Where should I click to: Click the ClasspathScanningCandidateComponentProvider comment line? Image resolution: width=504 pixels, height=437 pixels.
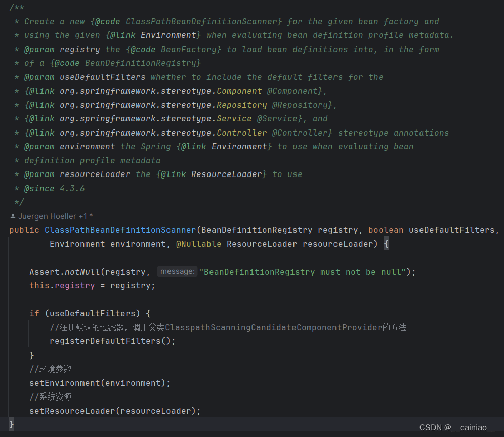tap(228, 327)
